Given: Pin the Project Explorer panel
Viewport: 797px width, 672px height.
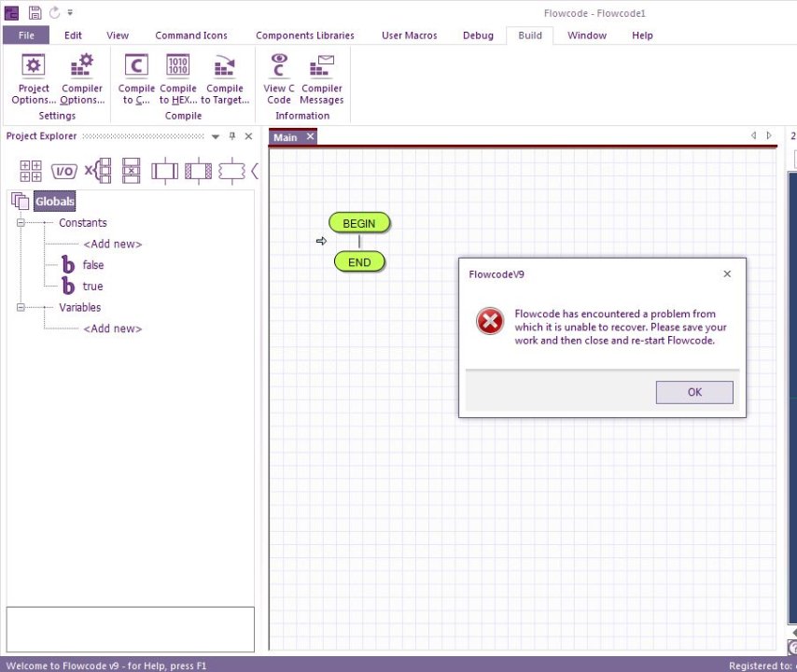Looking at the screenshot, I should coord(232,135).
